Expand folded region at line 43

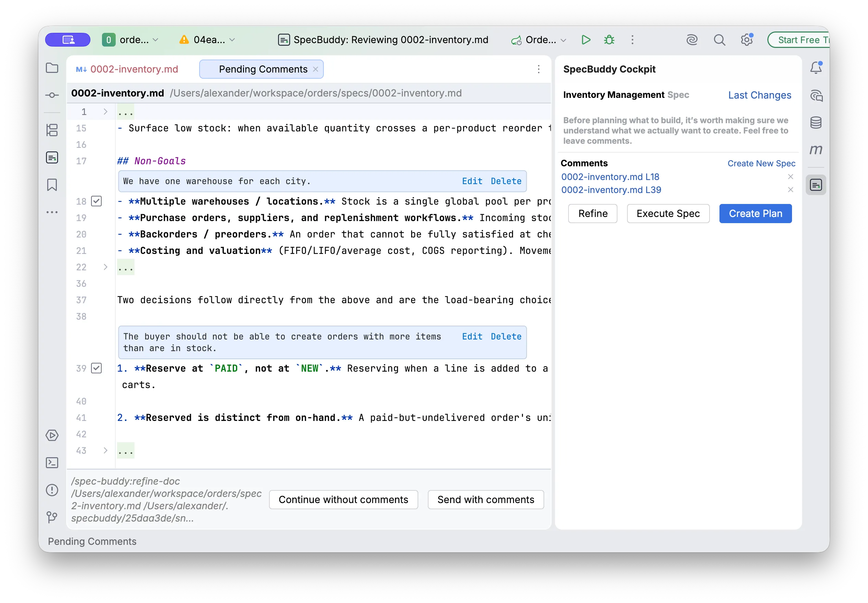[105, 450]
